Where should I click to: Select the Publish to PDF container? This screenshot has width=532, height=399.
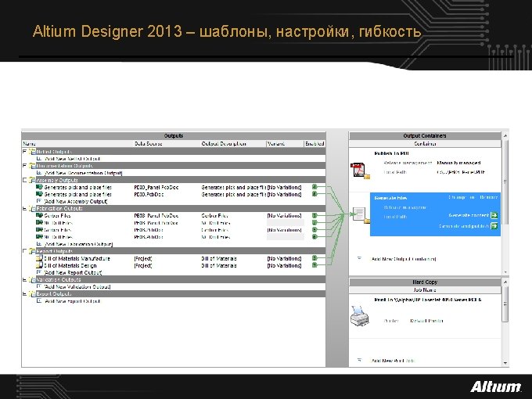[425, 170]
